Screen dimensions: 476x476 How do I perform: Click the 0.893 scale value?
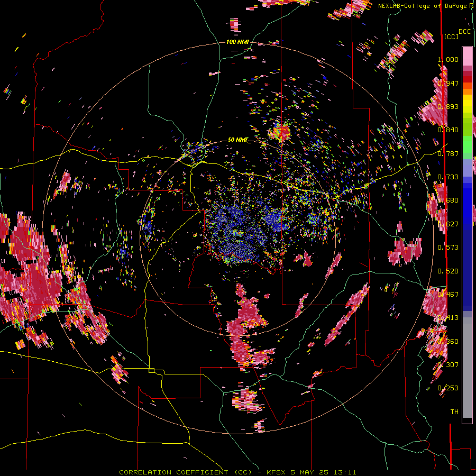pyautogui.click(x=448, y=106)
